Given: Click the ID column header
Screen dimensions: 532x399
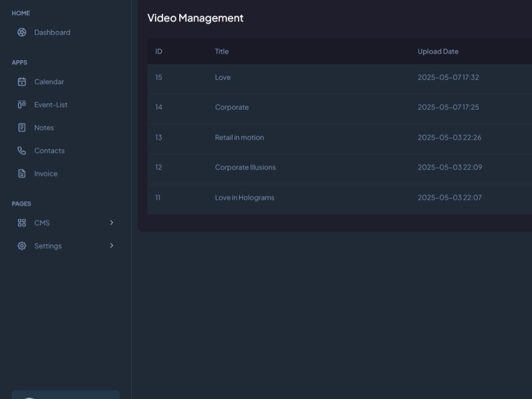Looking at the screenshot, I should (159, 52).
